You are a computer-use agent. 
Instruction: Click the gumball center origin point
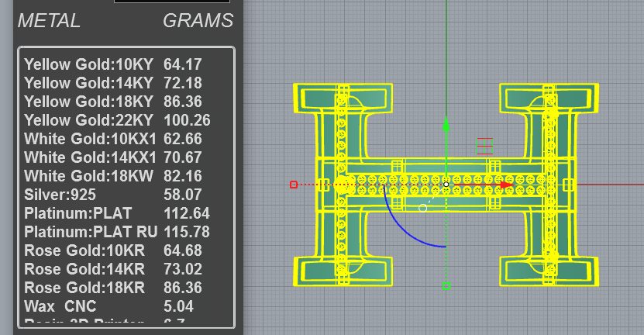pos(446,185)
